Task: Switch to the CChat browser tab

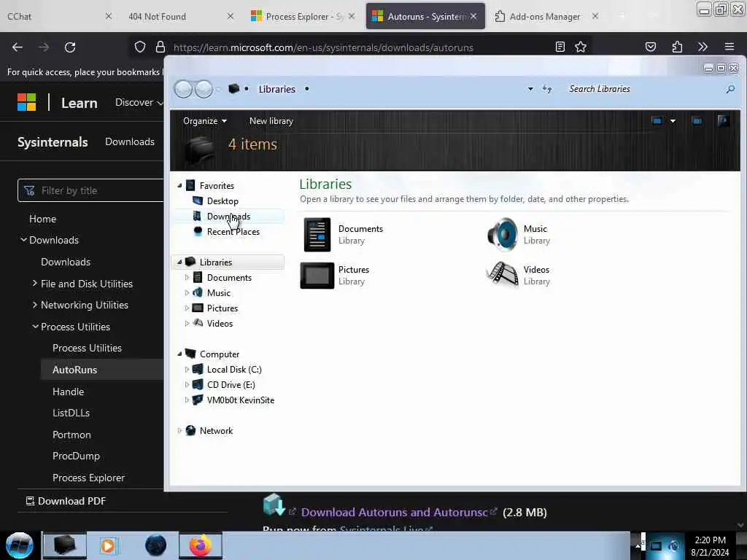Action: point(60,16)
